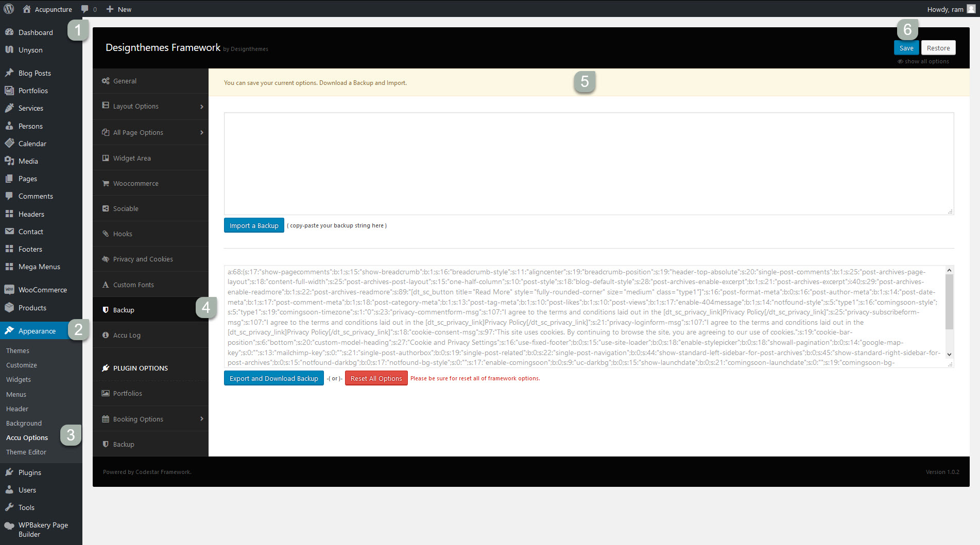Open the comments bubble icon in admin bar
This screenshot has width=980, height=545.
click(x=85, y=9)
